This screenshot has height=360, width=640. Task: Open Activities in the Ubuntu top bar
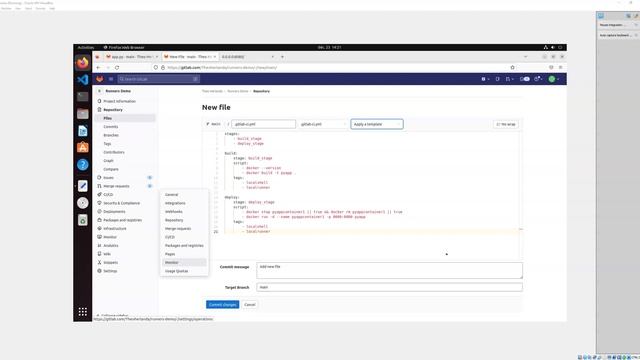coord(86,47)
